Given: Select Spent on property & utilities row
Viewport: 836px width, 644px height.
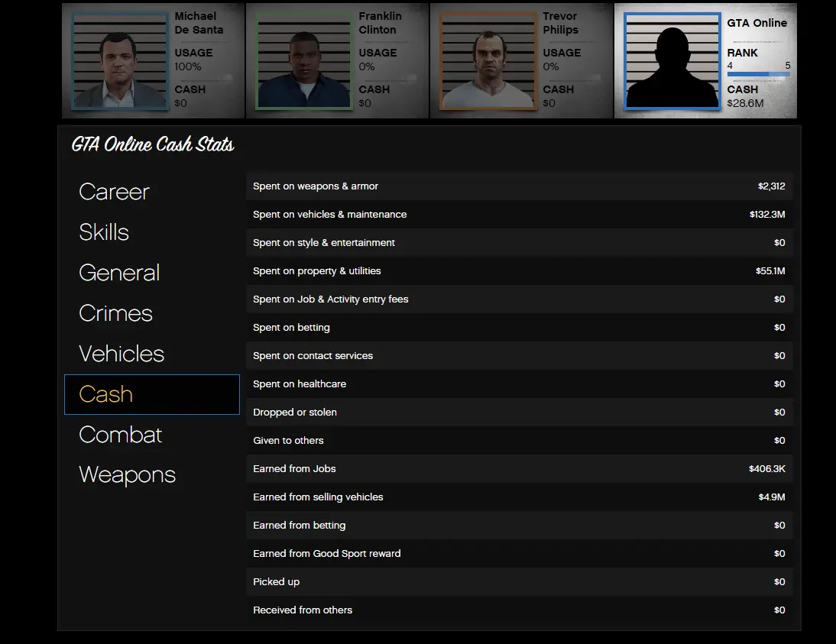Looking at the screenshot, I should [520, 271].
